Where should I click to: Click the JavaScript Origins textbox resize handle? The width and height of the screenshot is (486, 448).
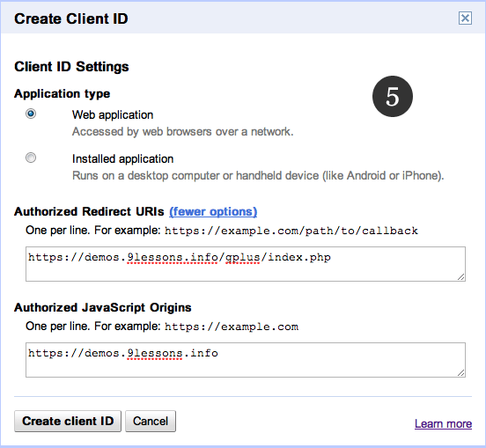460,373
